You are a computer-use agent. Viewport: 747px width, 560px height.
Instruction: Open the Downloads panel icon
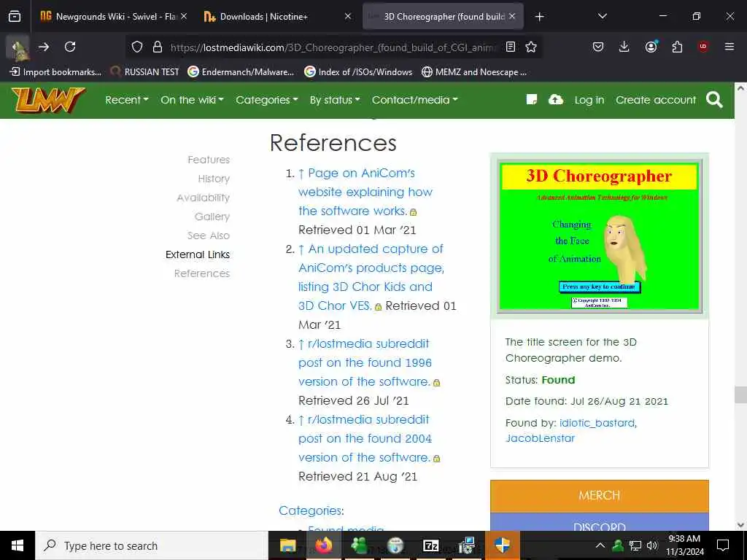(x=624, y=47)
